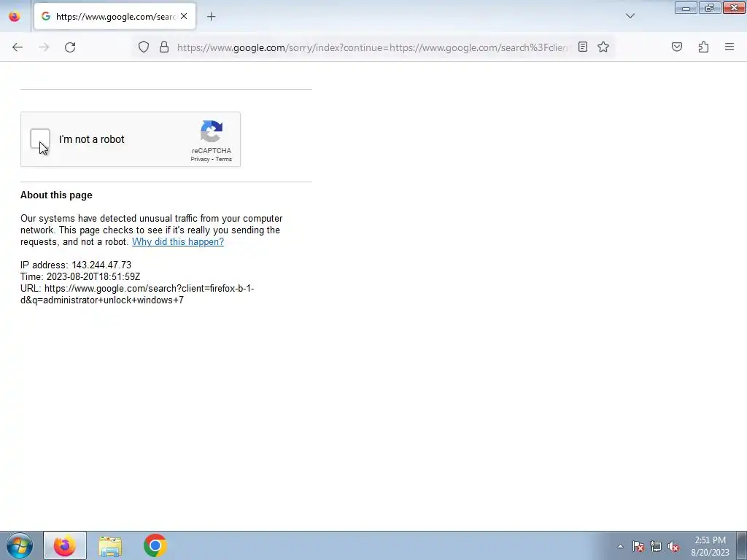Screen dimensions: 747x560
Task: Open the Why did this happen? link
Action: [178, 241]
